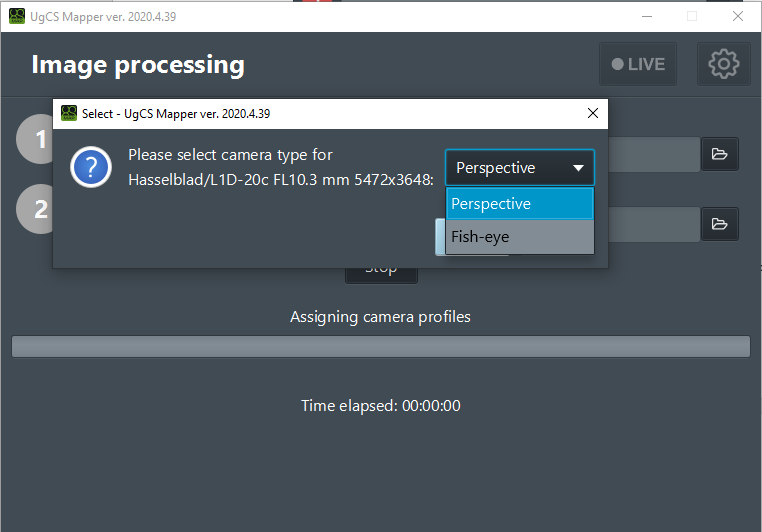Choose Perspective in the camera type list

point(520,204)
